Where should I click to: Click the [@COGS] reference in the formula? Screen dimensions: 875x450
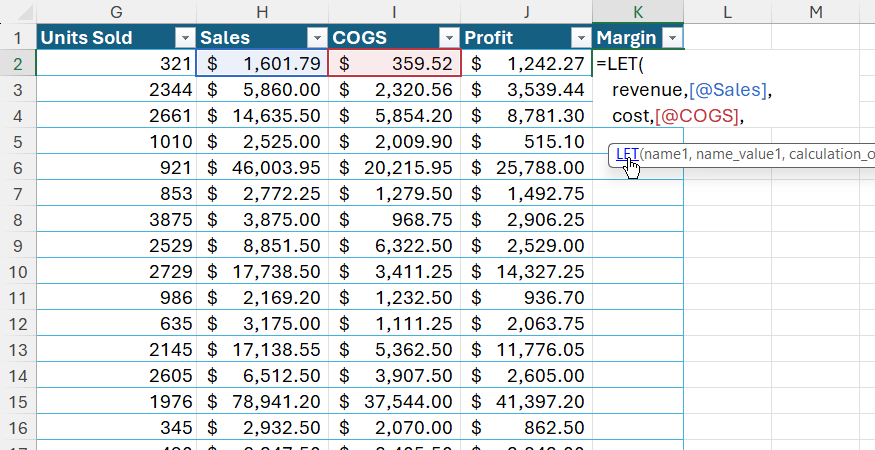[697, 116]
